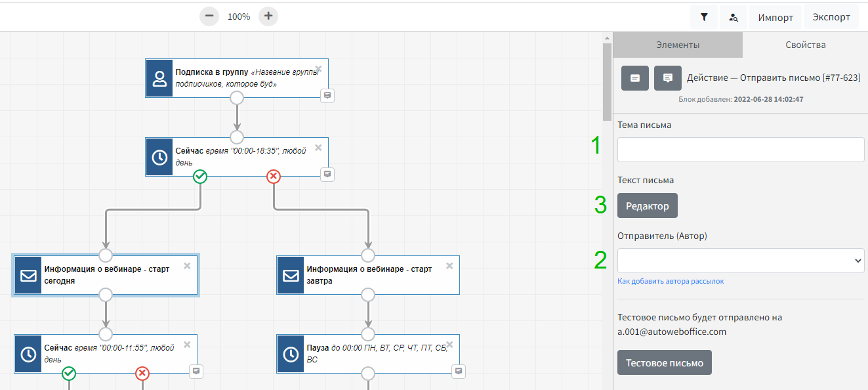Screen dimensions: 868x390
Task: Click the comment bubble icon in Properties header
Action: click(x=668, y=78)
